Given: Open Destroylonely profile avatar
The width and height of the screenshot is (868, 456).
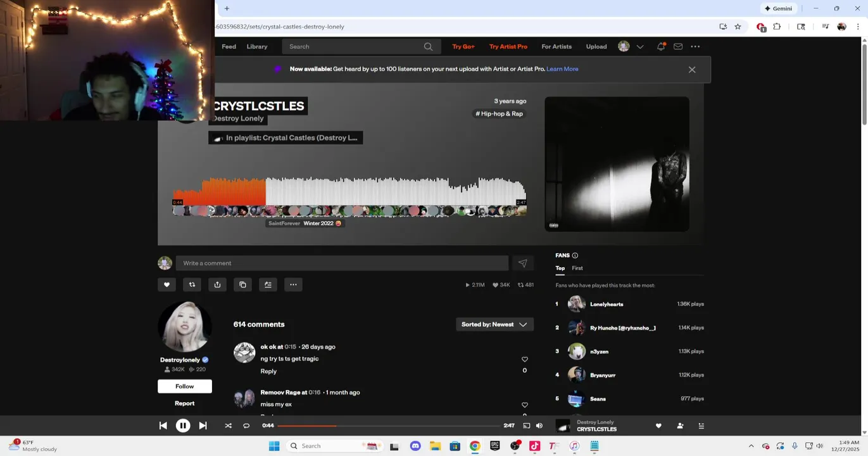Looking at the screenshot, I should (x=185, y=327).
